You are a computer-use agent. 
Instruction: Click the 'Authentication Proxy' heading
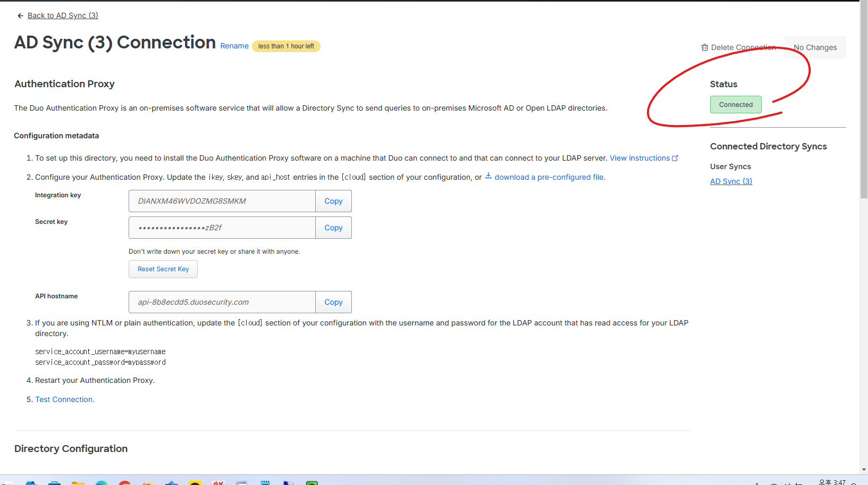click(x=64, y=84)
